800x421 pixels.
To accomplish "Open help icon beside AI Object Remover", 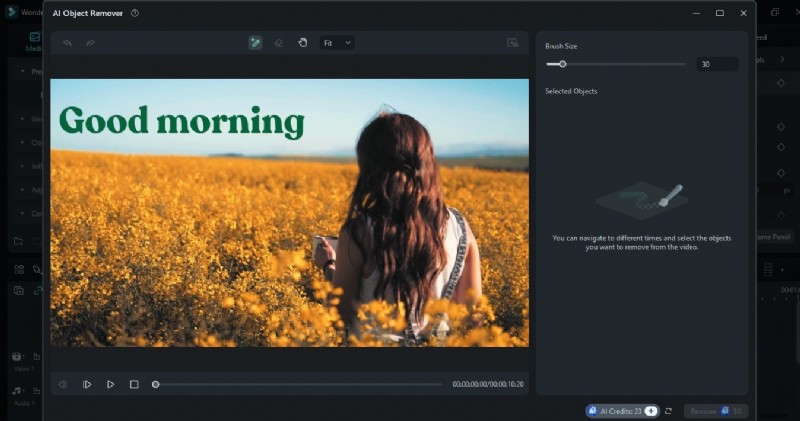I will pos(135,13).
